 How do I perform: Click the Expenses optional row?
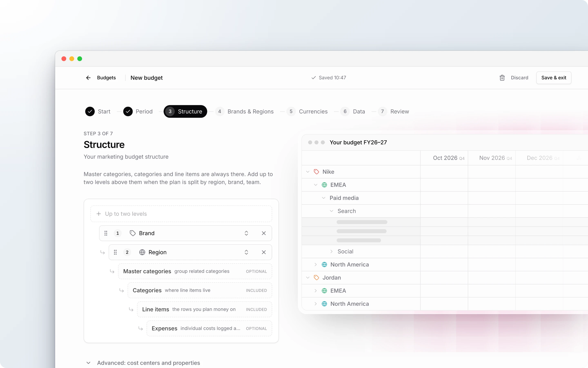[x=209, y=329]
